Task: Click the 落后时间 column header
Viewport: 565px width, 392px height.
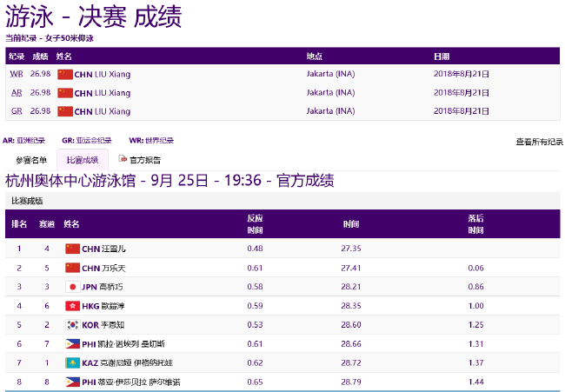Action: coord(475,224)
